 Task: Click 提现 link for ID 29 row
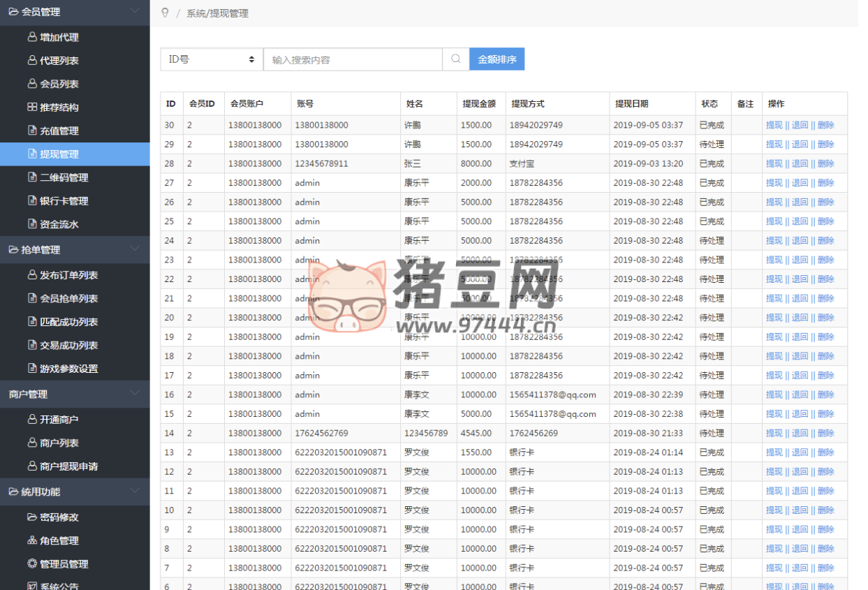pos(774,145)
